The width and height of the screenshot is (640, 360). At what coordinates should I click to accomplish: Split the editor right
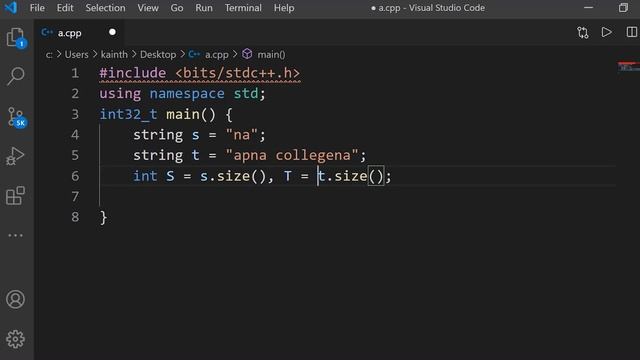click(631, 32)
